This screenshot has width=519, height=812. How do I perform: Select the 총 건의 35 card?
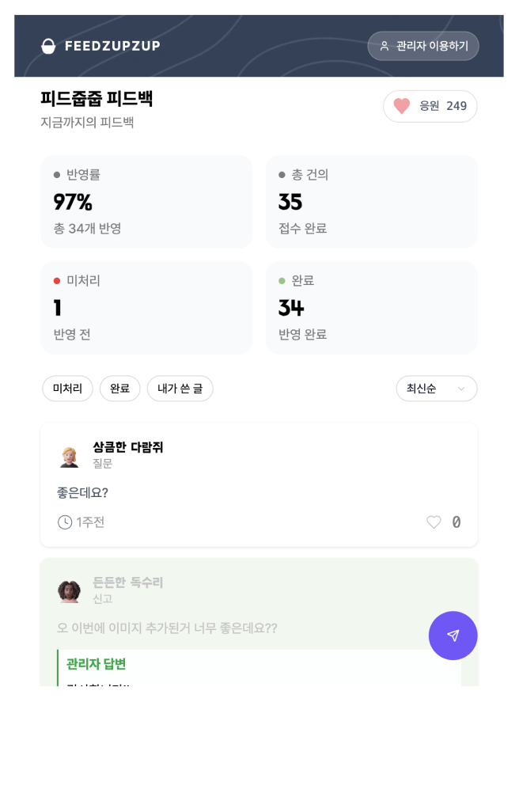371,202
